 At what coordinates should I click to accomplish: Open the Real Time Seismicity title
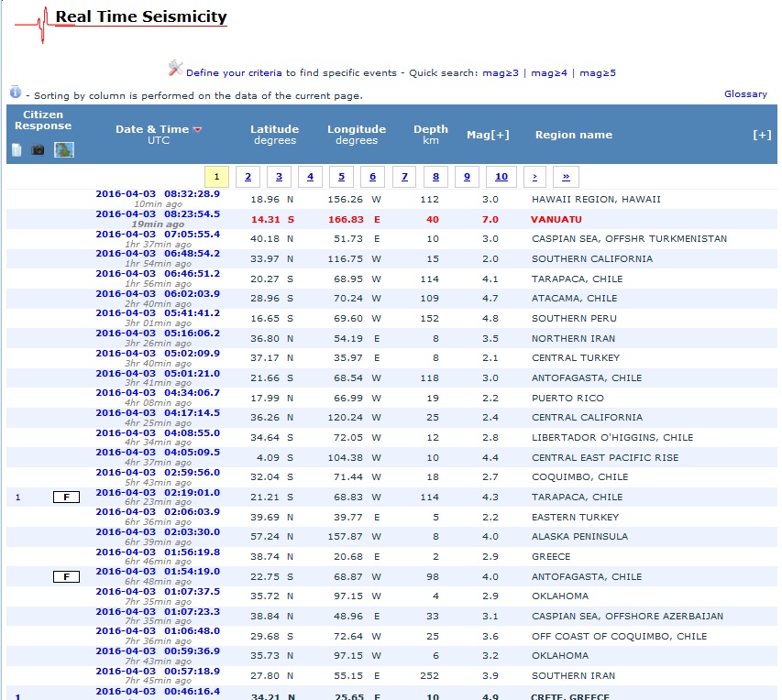pos(141,16)
